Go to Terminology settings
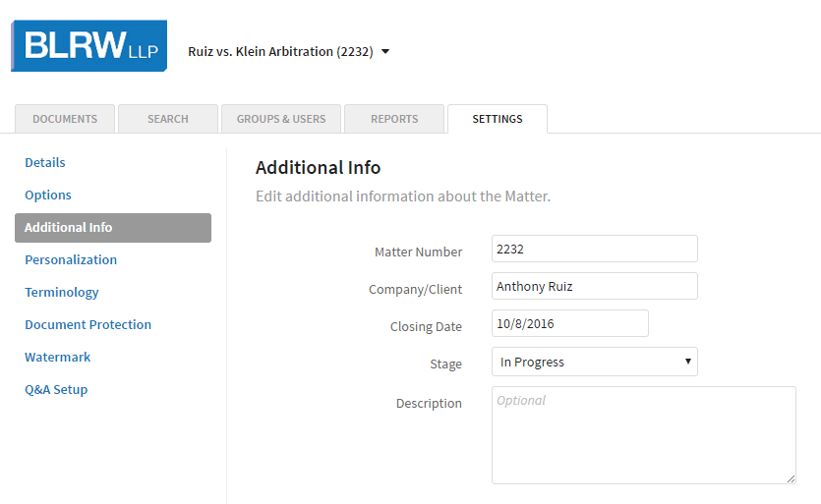Image resolution: width=821 pixels, height=504 pixels. coord(62,292)
